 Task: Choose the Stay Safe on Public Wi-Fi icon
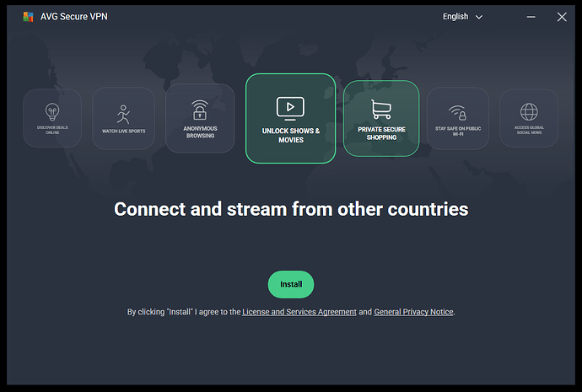coord(457,111)
